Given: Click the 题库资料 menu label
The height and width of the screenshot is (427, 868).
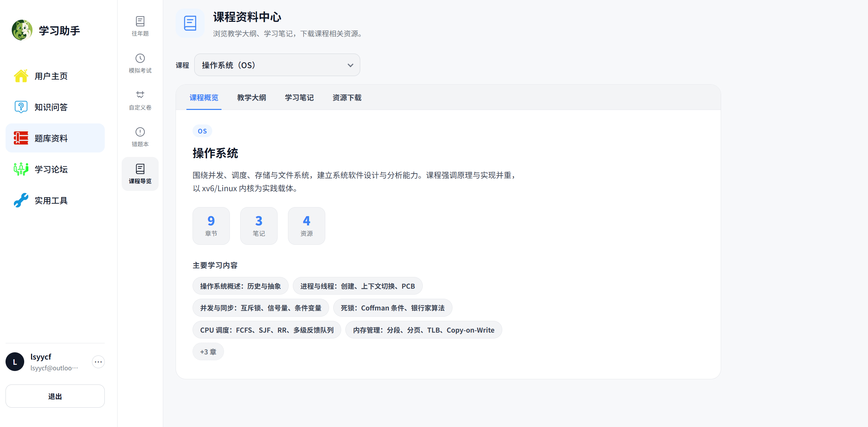Looking at the screenshot, I should (51, 138).
